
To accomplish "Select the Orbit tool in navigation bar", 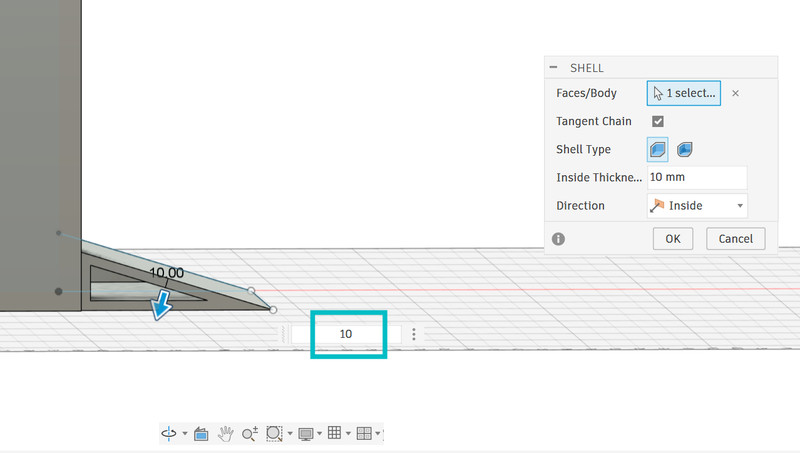I will 169,434.
